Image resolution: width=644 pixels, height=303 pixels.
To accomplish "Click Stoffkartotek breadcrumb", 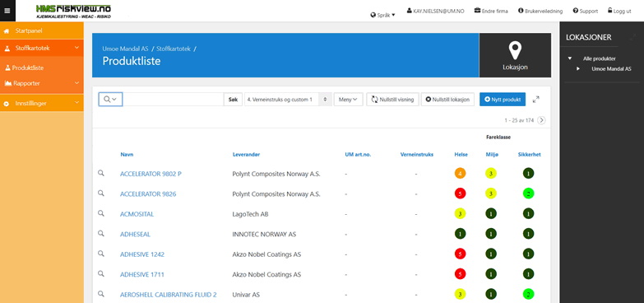I will [174, 49].
